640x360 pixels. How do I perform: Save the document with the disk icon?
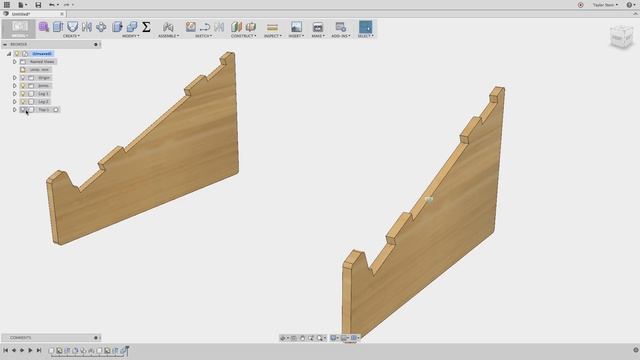point(38,5)
